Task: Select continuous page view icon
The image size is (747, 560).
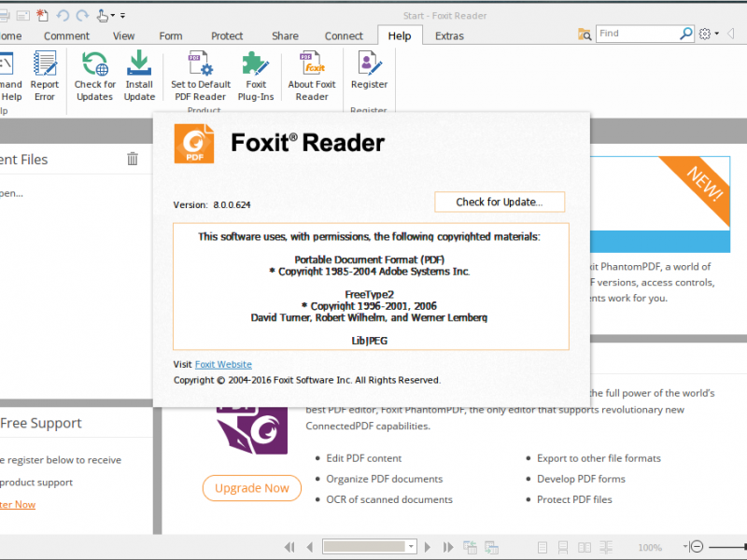Action: [x=563, y=547]
